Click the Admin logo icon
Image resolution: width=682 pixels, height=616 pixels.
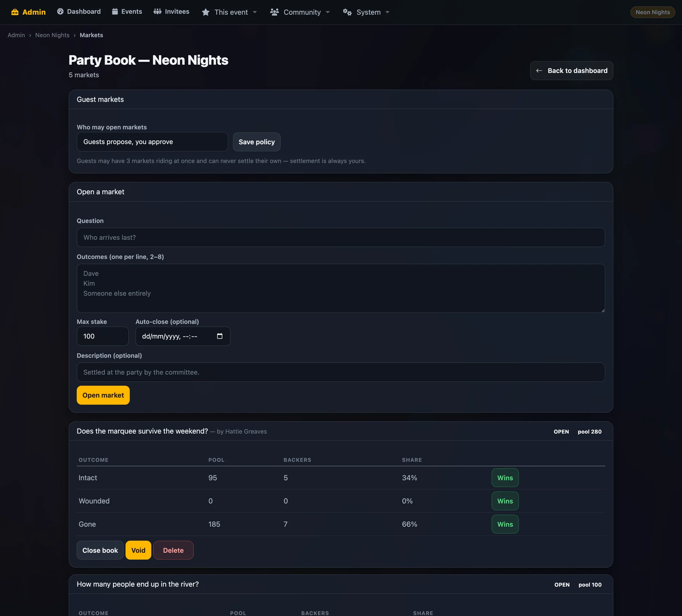click(x=15, y=12)
